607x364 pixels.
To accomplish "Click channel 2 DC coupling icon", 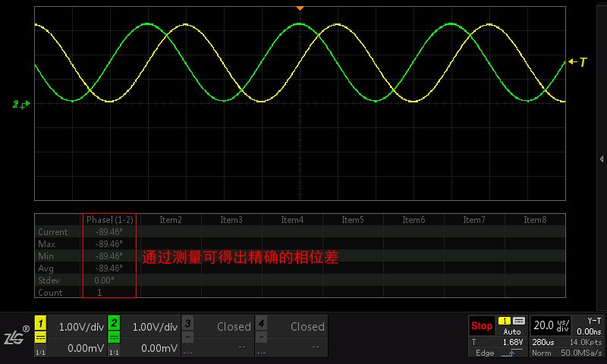I will tap(114, 337).
